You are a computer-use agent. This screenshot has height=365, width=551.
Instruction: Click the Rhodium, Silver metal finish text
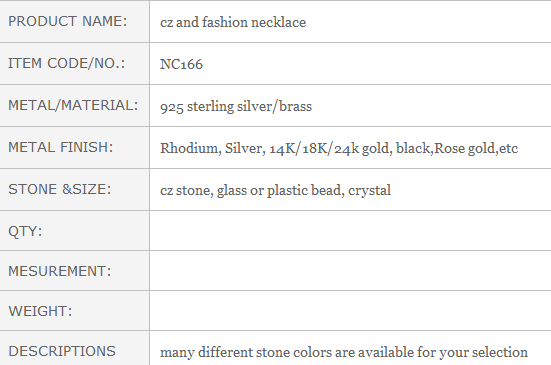[x=213, y=148]
